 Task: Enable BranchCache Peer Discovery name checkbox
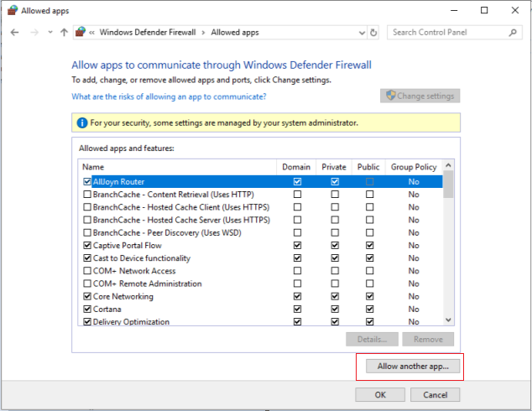87,232
